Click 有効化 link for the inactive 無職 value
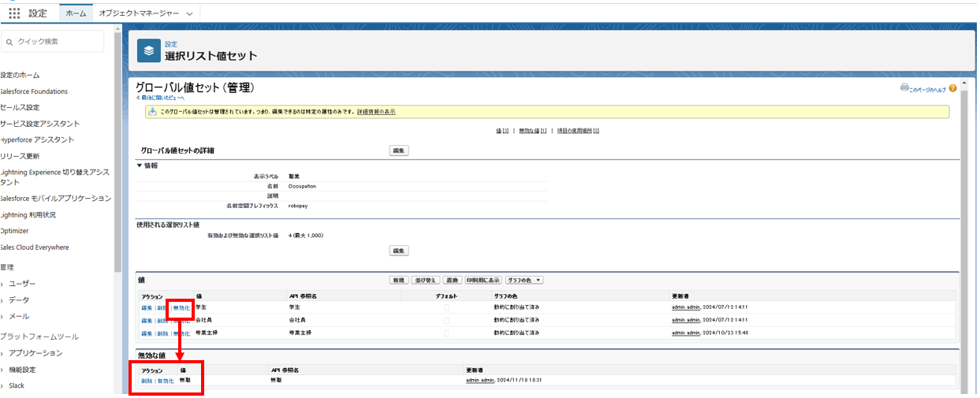 (x=166, y=381)
